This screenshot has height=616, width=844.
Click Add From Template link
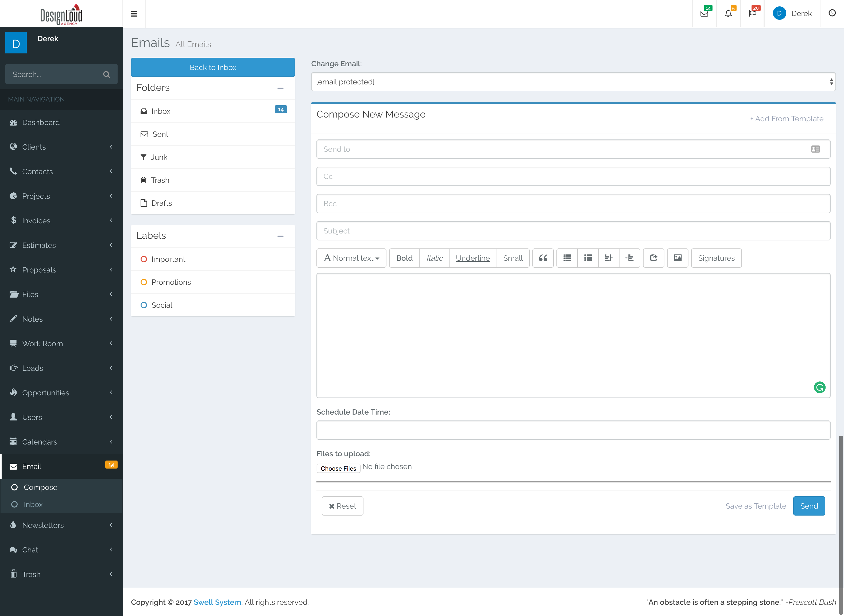(787, 119)
